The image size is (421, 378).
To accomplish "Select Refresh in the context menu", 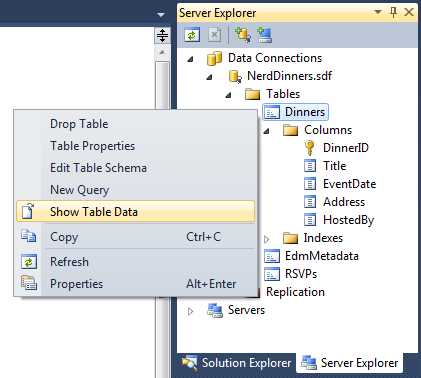I will point(136,262).
